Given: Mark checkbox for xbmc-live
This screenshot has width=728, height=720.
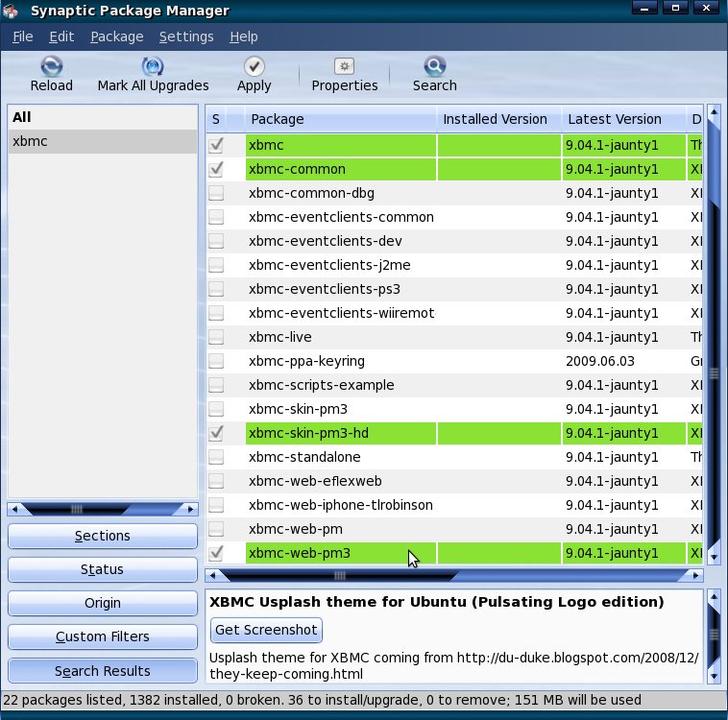Looking at the screenshot, I should [216, 337].
